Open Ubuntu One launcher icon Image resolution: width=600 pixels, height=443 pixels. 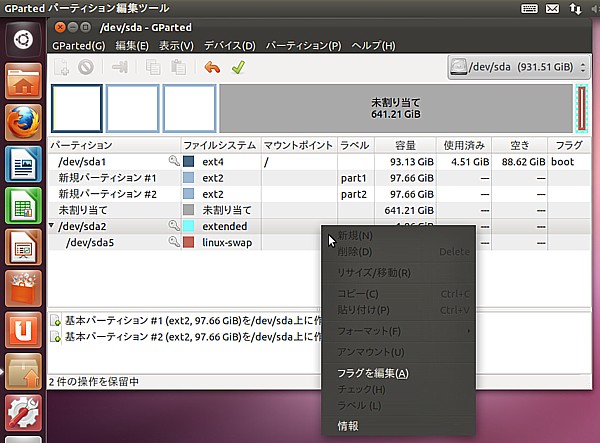point(23,330)
